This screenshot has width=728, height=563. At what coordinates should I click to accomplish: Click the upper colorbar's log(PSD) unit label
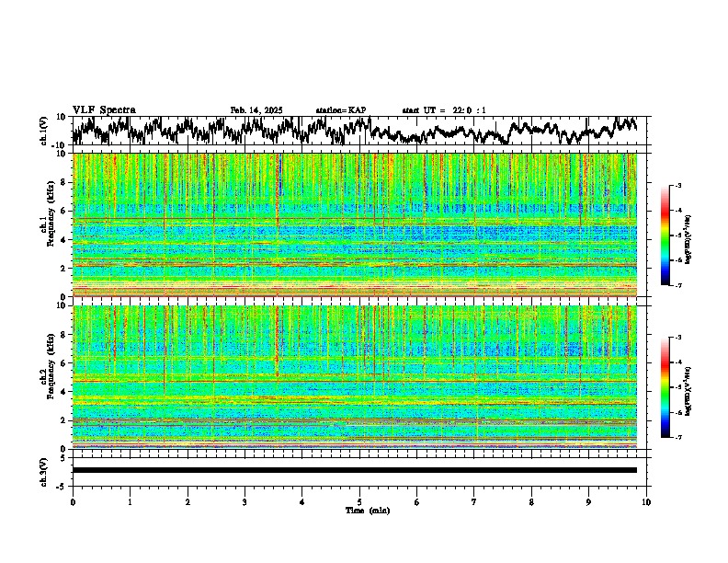688,239
